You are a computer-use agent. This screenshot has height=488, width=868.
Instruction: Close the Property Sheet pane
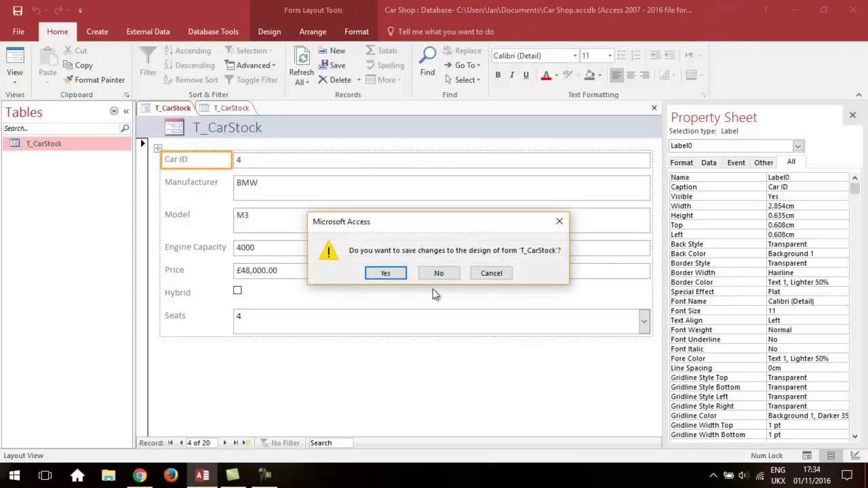coord(852,115)
